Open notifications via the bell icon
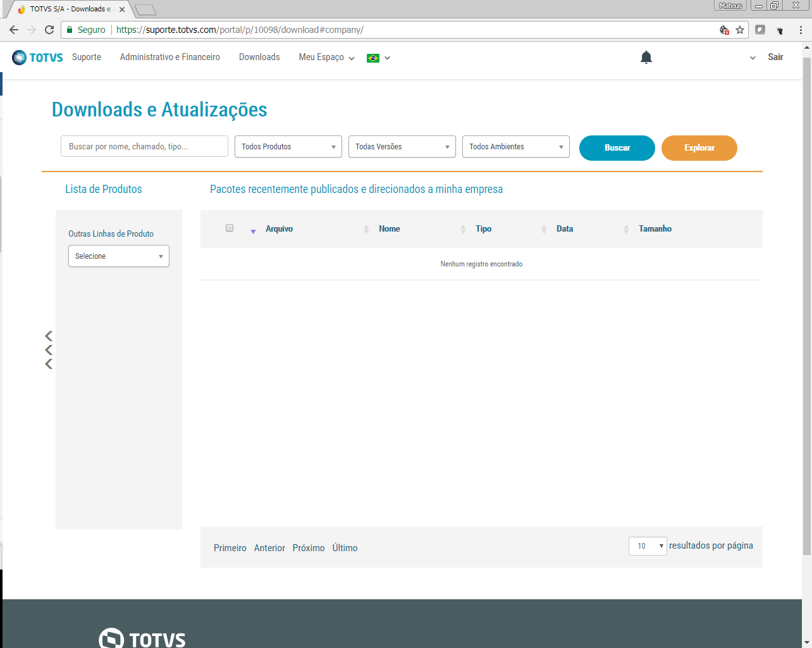 coord(646,58)
